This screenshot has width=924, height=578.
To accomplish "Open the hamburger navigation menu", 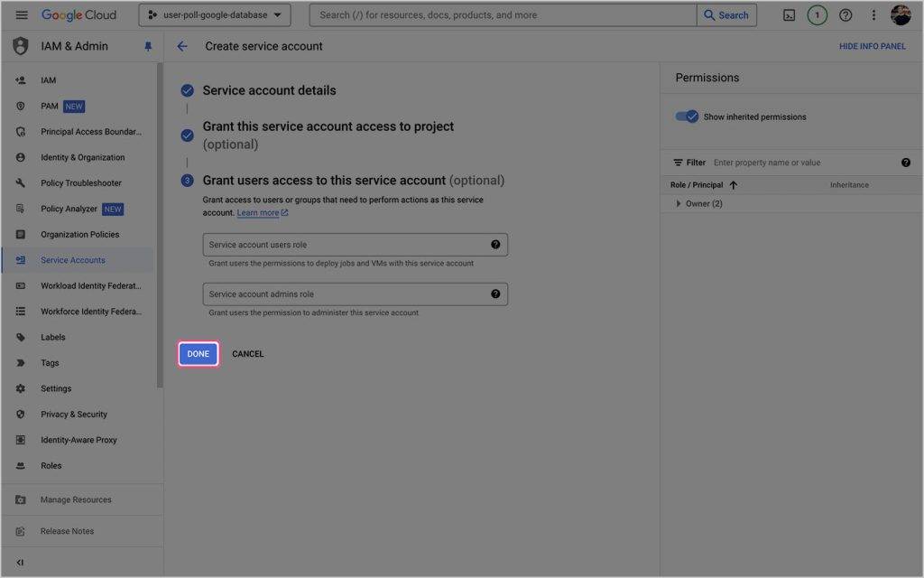I will [x=22, y=14].
